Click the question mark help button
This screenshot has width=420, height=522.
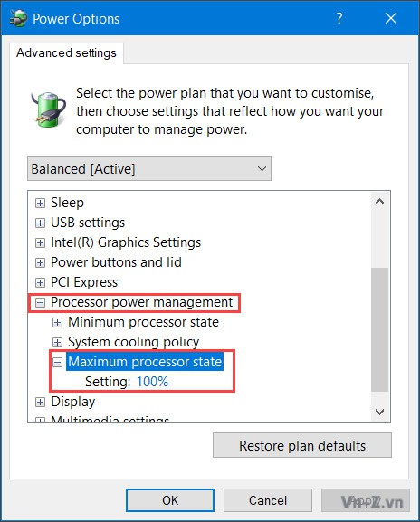[339, 18]
